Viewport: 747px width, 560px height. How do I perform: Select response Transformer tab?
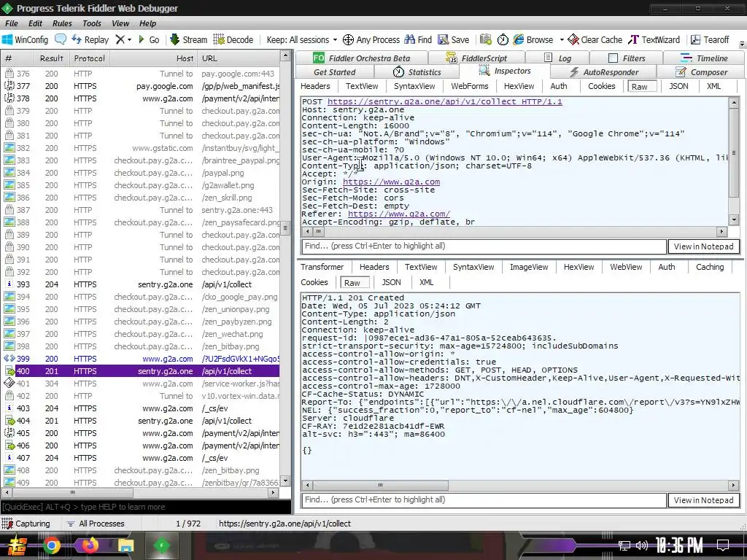(322, 267)
